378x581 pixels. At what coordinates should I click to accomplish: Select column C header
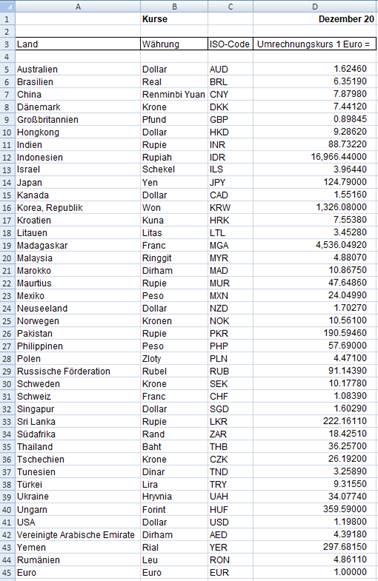point(231,6)
